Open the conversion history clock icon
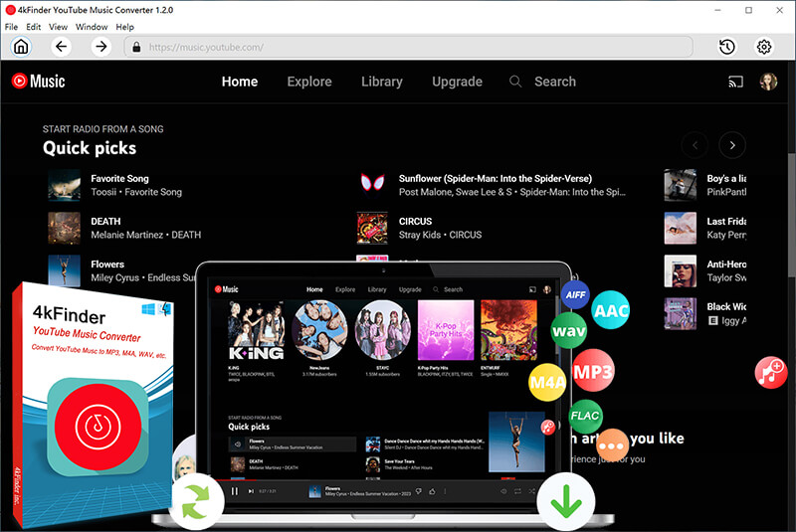796x532 pixels. click(x=727, y=47)
